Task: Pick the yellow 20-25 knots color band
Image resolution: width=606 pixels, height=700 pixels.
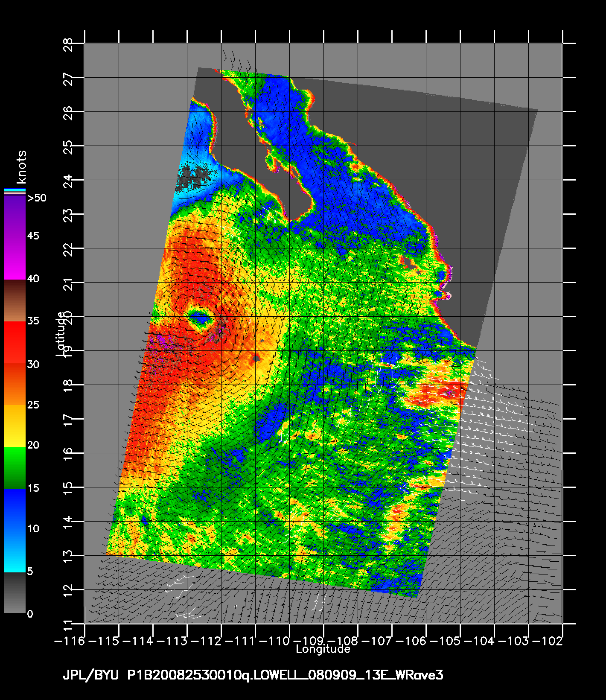Action: (15, 426)
